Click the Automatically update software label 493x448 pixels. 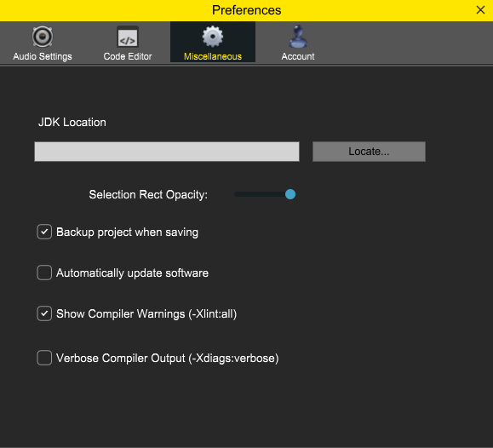click(x=132, y=273)
